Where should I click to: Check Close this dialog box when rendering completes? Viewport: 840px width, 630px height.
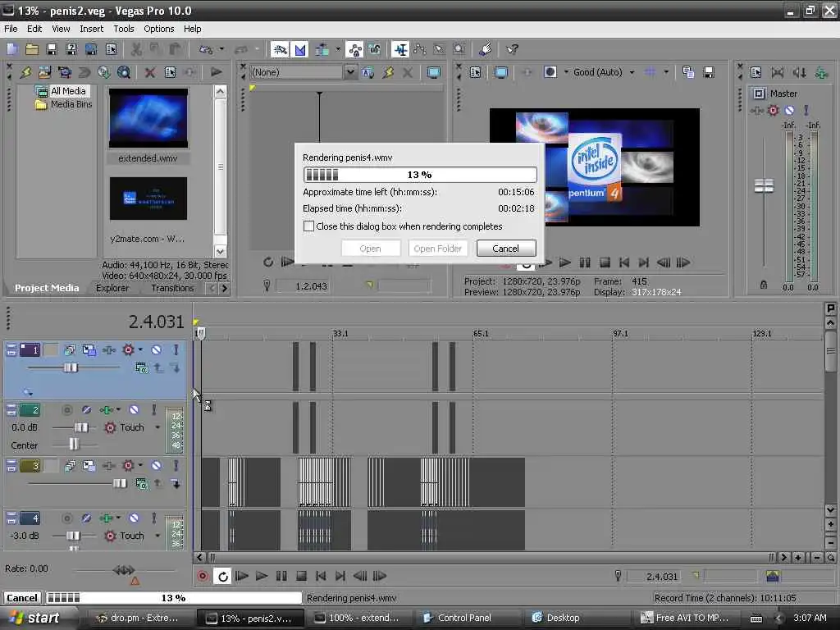coord(308,226)
